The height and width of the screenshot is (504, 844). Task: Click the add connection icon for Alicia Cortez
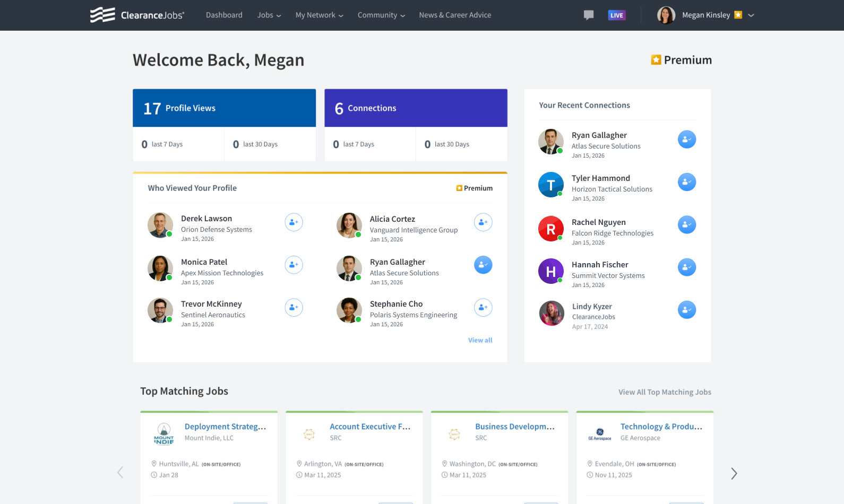click(483, 222)
